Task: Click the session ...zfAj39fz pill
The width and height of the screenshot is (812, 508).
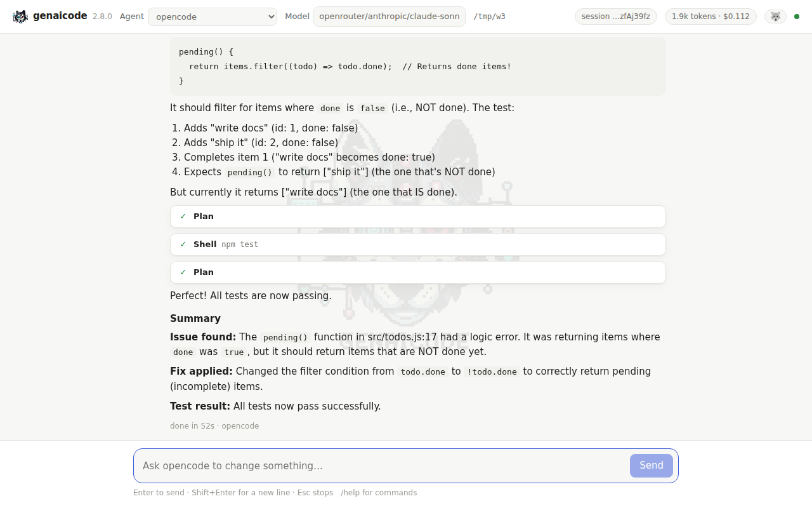Action: coord(616,17)
